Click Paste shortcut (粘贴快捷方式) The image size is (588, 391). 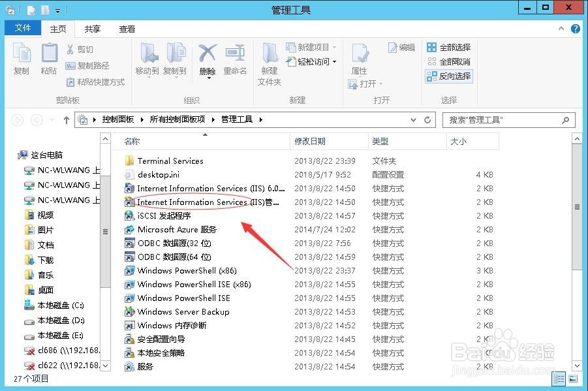[x=95, y=82]
